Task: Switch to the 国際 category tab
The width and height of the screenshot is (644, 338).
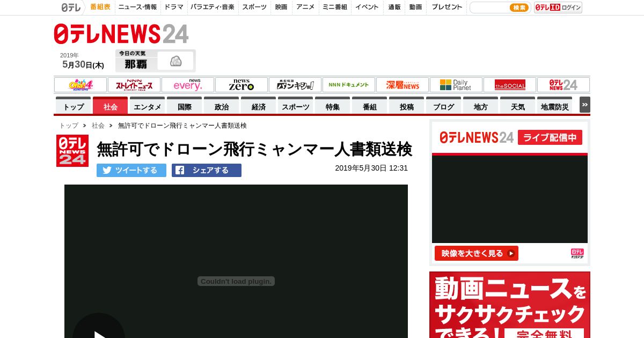Action: [x=185, y=106]
